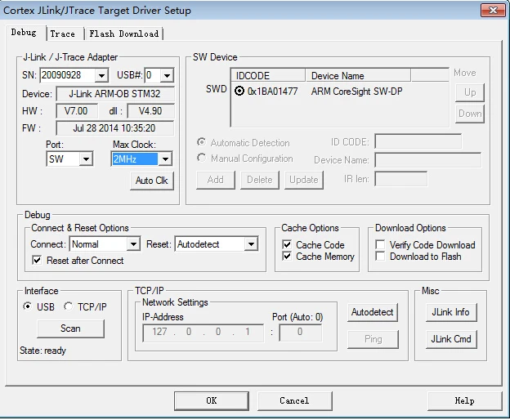Screen dimensions: 510x420
Task: Expand the Reset Autodetect dropdown
Action: 251,244
